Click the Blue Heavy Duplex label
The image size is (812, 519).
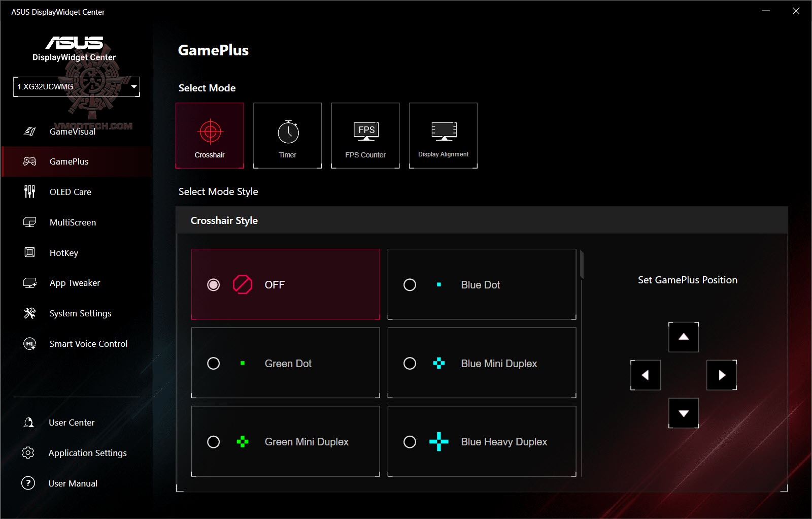click(504, 442)
